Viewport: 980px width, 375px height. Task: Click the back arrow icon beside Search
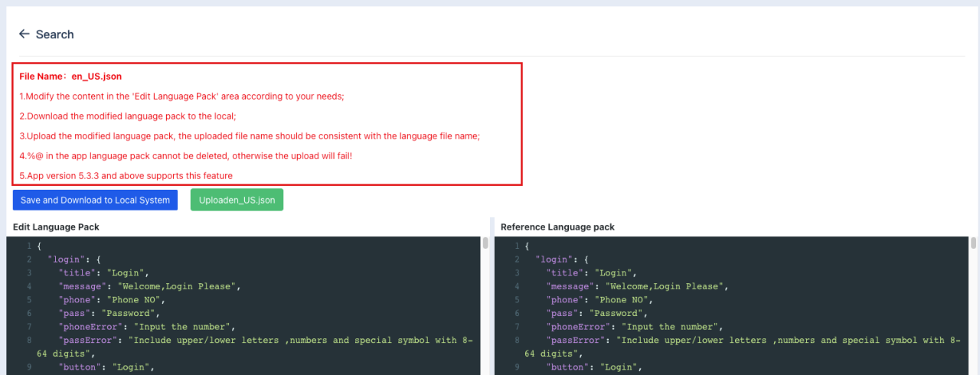(24, 34)
